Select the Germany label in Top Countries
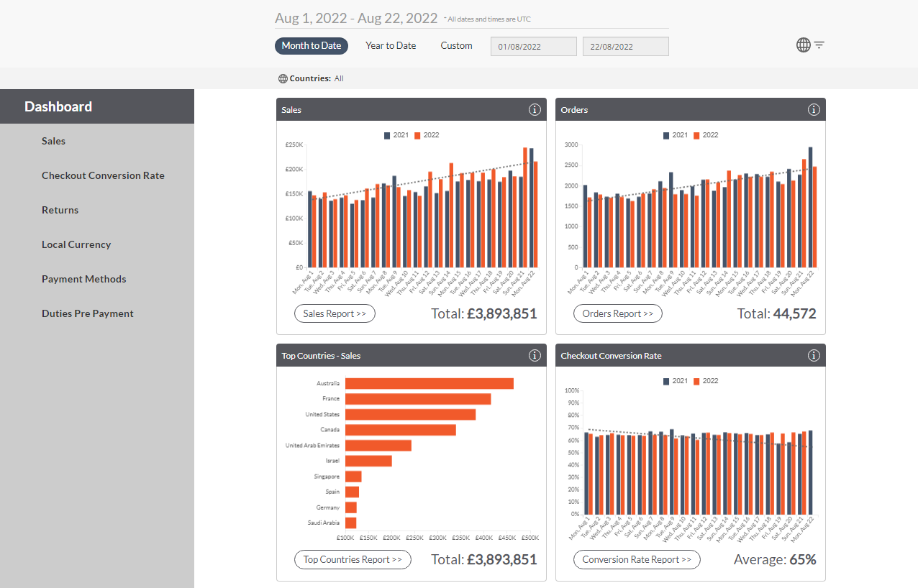 point(328,507)
